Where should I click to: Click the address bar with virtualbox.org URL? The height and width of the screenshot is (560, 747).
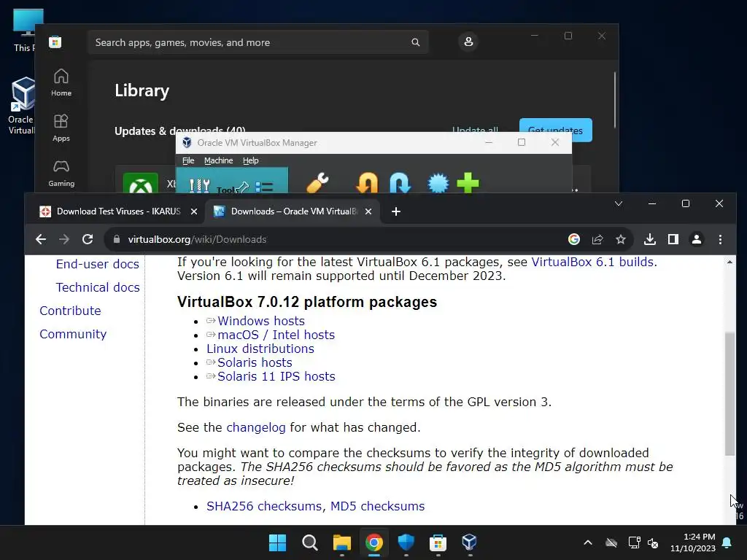[x=368, y=239]
